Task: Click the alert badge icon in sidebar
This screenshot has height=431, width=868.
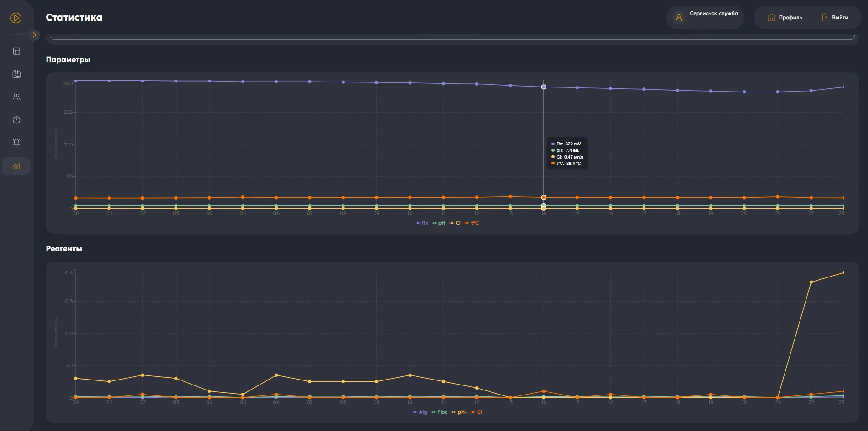Action: click(x=16, y=120)
